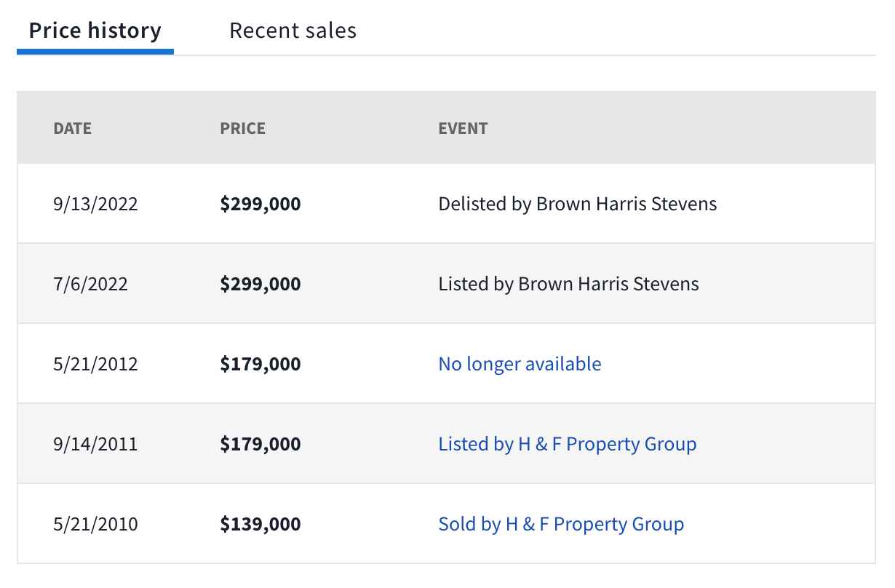Open the Recent sales tab
The image size is (895, 588).
coord(293,31)
